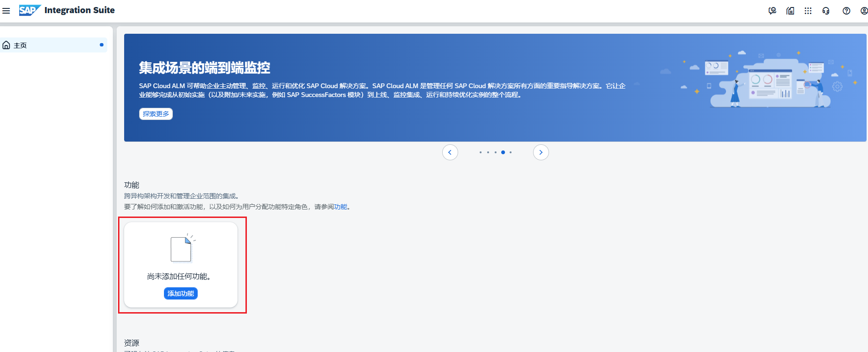
Task: Click the 探索更多 button in banner
Action: click(x=156, y=114)
